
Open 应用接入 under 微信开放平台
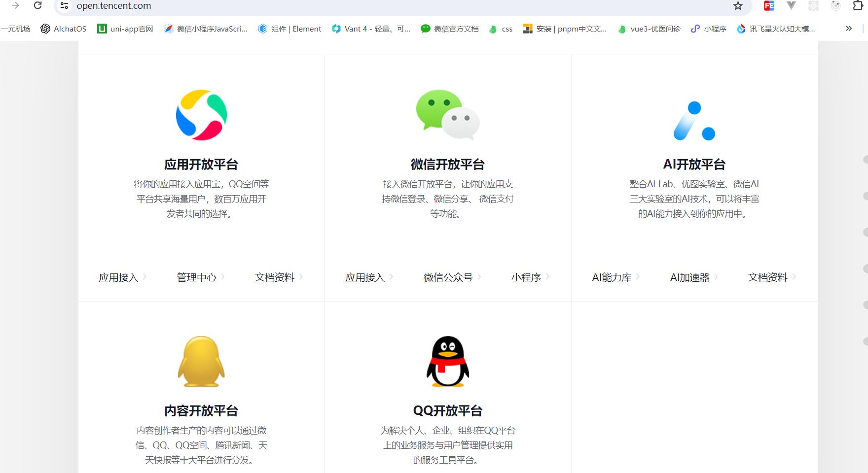(365, 277)
